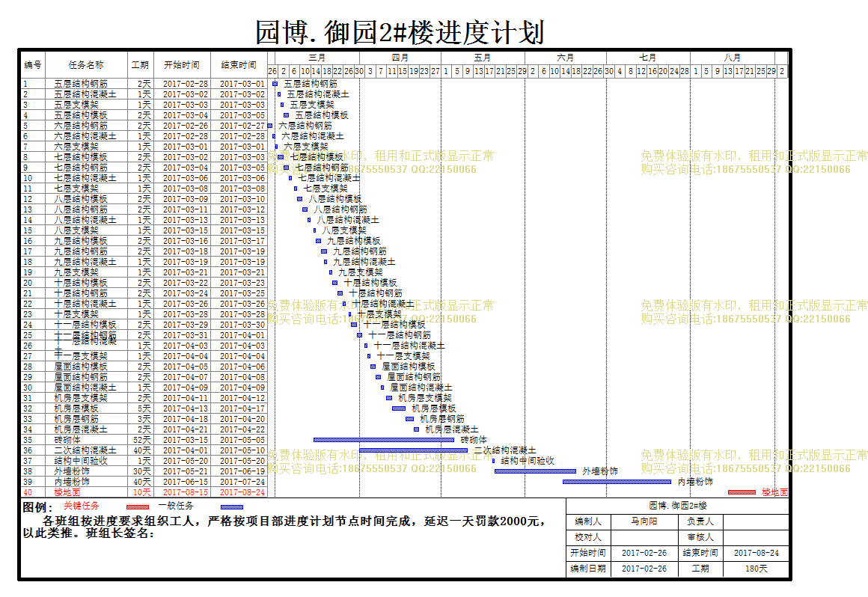
Task: Click the 工期 column header in the task table
Action: [140, 65]
